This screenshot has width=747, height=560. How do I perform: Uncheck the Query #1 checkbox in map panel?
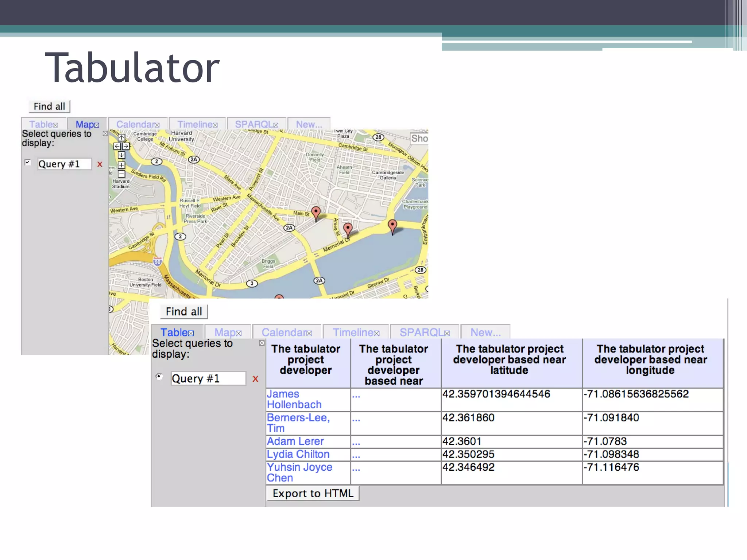[28, 162]
